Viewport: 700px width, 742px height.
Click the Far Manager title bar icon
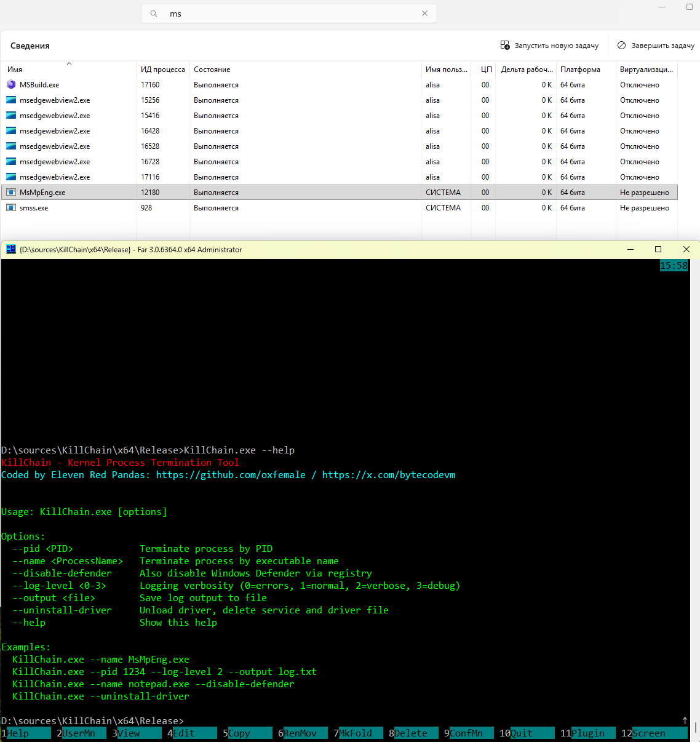10,250
